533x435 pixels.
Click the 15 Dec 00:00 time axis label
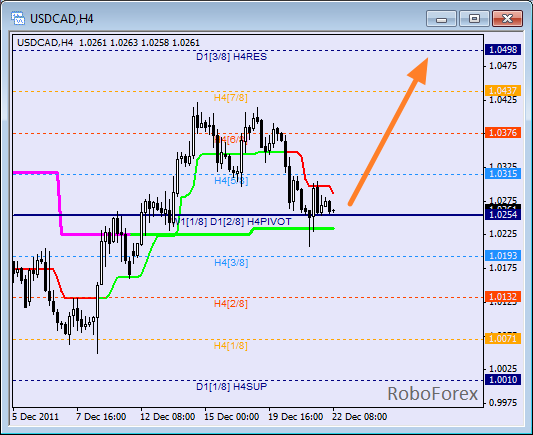pyautogui.click(x=231, y=417)
